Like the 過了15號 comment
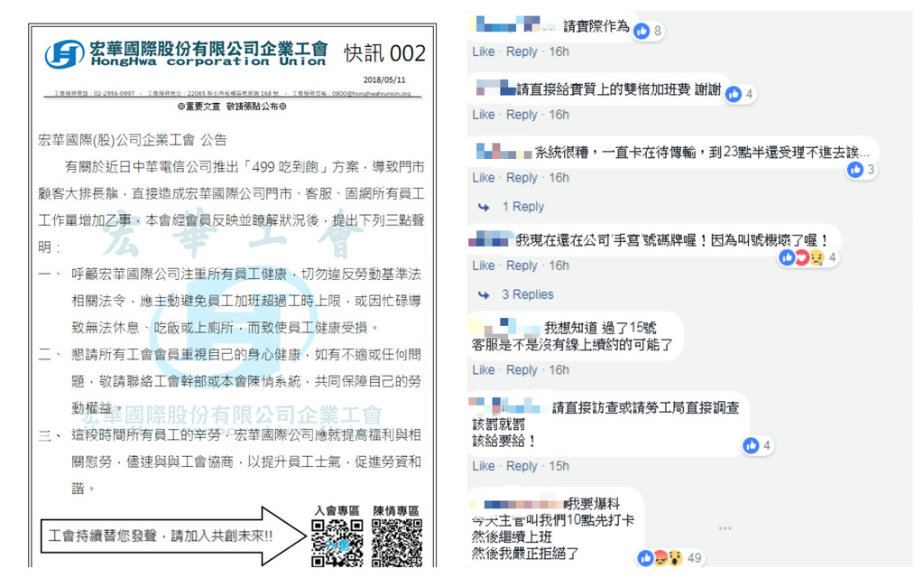 pos(484,370)
